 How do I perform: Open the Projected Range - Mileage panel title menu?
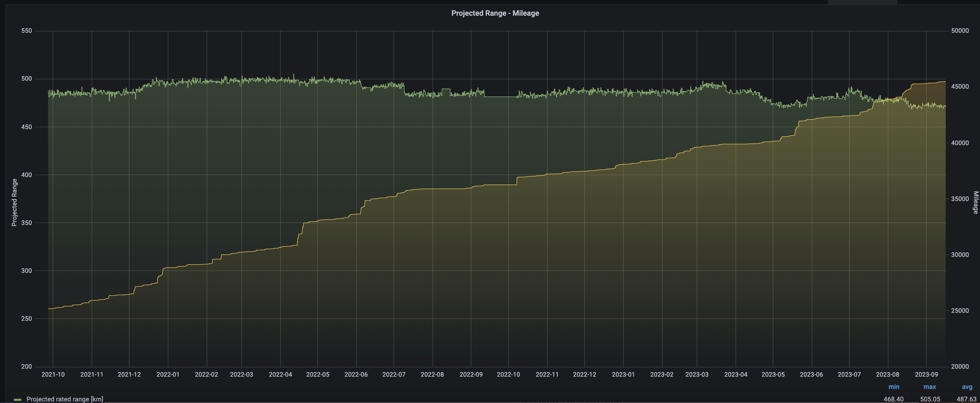pos(495,13)
